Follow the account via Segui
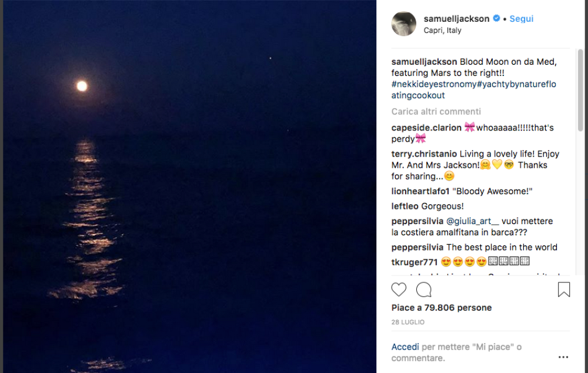The image size is (588, 373). pyautogui.click(x=522, y=19)
